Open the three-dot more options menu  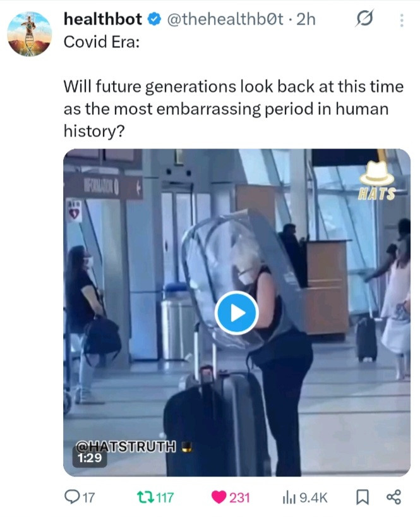pos(401,20)
